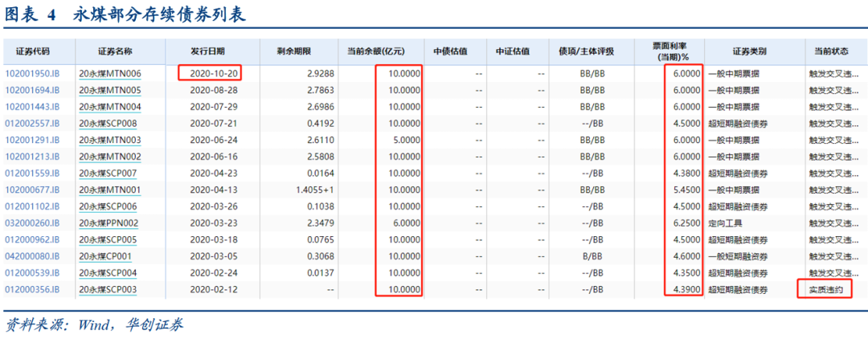Click category 定向工具
The image size is (868, 347).
point(726,223)
